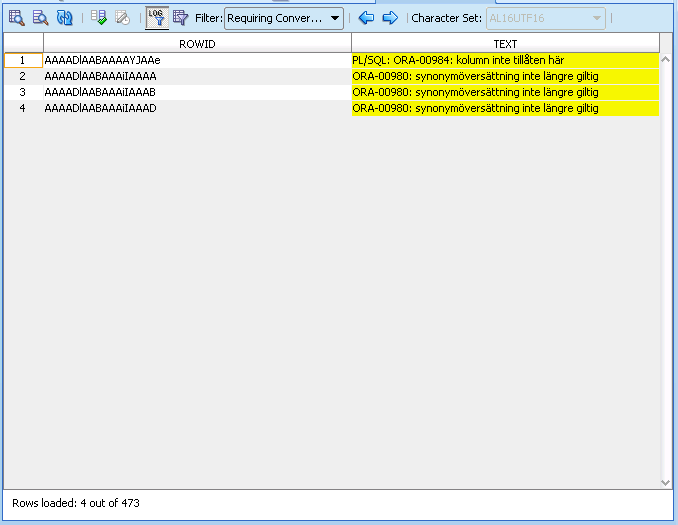Click ROWID cell ending in IAAAB
678x525 pixels.
pyautogui.click(x=100, y=92)
